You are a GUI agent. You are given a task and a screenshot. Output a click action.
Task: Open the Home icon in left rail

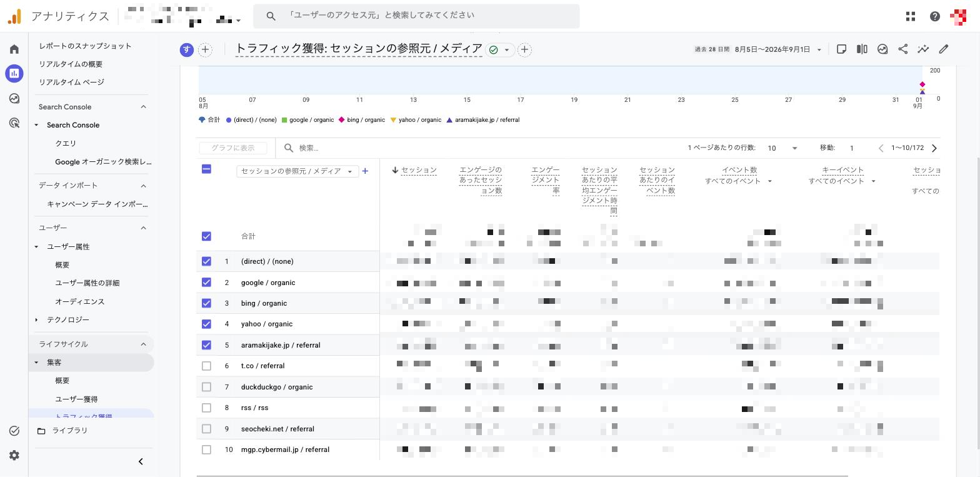14,49
